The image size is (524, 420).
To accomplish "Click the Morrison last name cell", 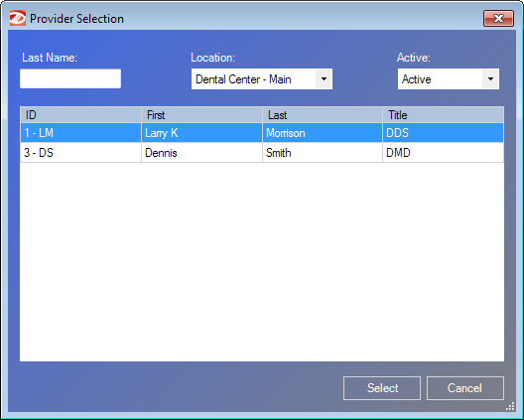I will [323, 133].
